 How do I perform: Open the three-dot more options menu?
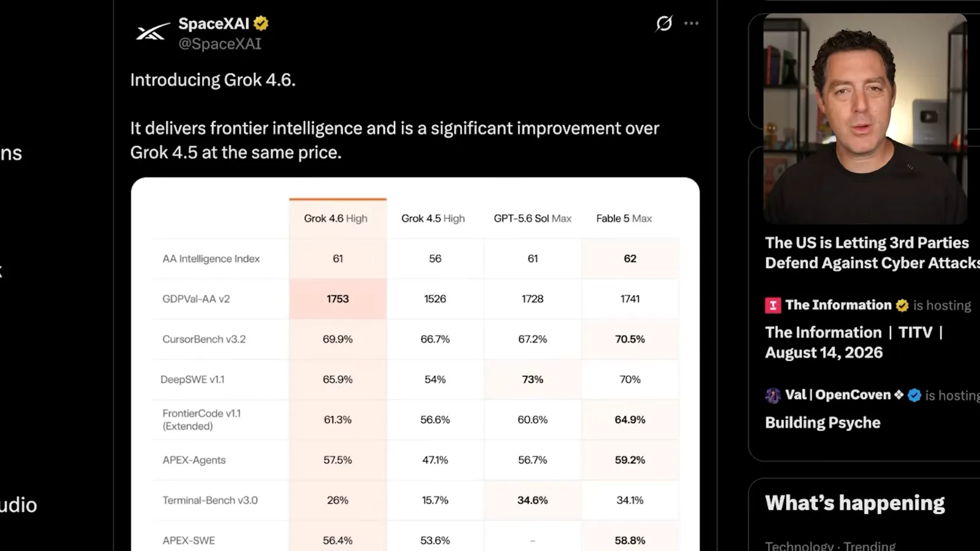692,23
